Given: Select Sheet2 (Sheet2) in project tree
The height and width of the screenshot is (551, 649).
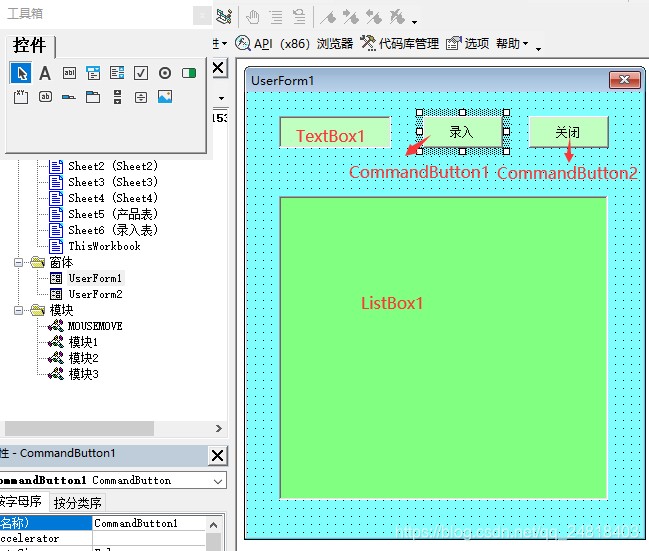Looking at the screenshot, I should point(113,166).
